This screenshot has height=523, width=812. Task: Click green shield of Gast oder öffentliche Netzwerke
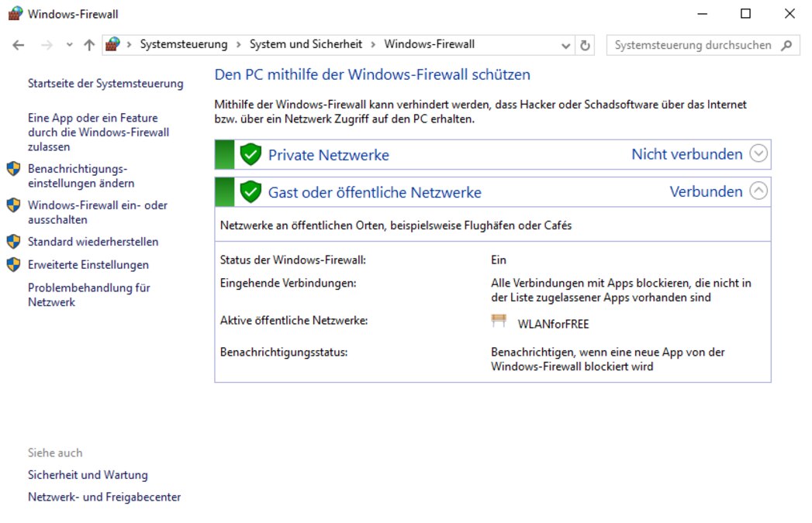[x=251, y=192]
